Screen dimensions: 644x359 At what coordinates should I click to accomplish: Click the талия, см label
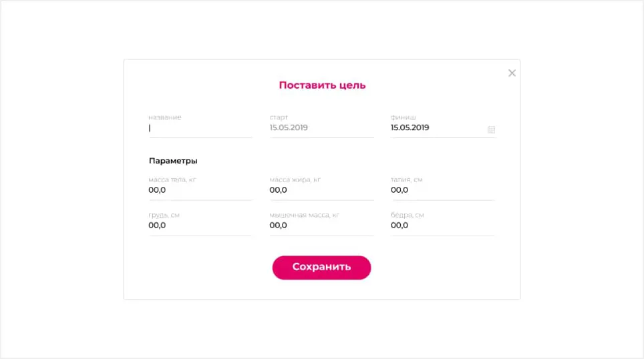coord(406,179)
